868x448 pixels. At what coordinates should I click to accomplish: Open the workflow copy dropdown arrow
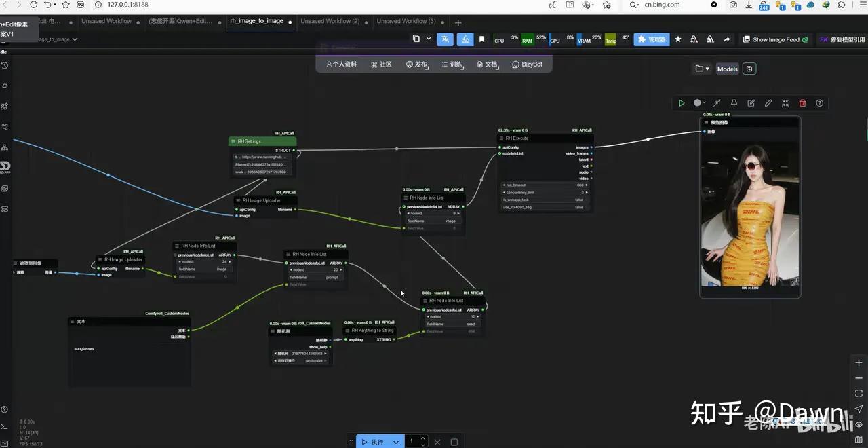[x=429, y=39]
